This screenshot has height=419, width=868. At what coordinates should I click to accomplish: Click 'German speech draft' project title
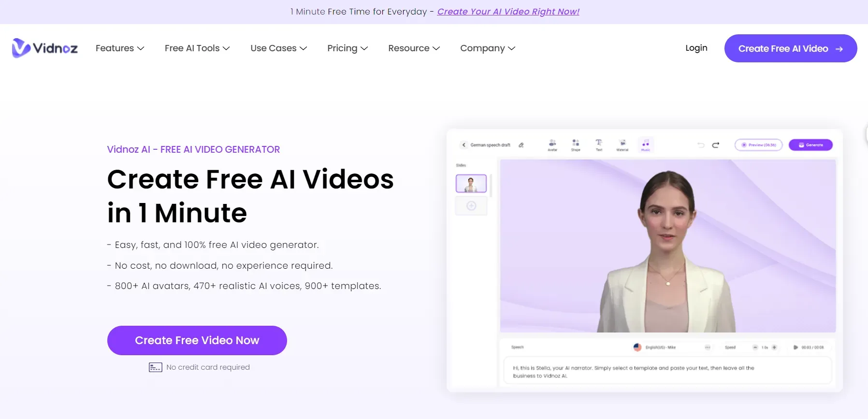point(491,145)
